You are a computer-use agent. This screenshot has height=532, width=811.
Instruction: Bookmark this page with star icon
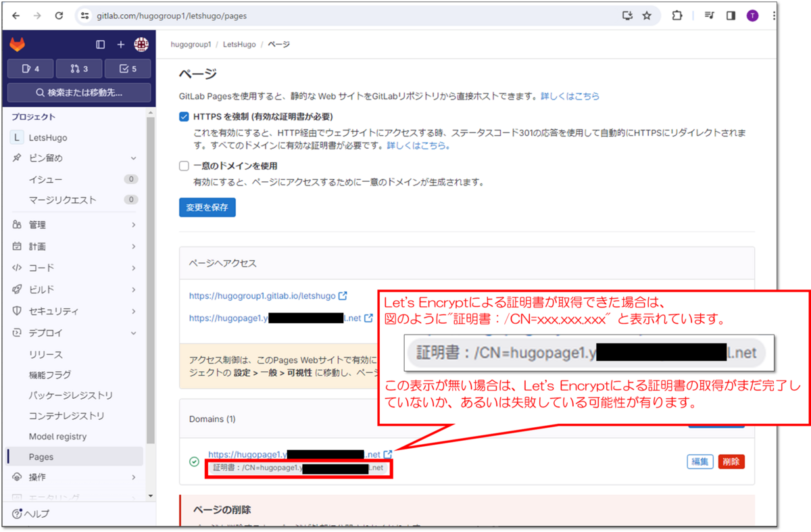tap(647, 15)
